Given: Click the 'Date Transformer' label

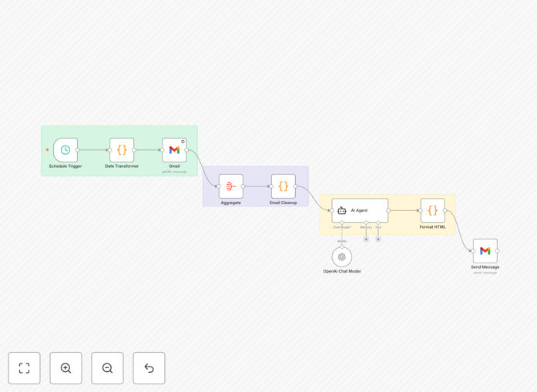Looking at the screenshot, I should pyautogui.click(x=122, y=166).
